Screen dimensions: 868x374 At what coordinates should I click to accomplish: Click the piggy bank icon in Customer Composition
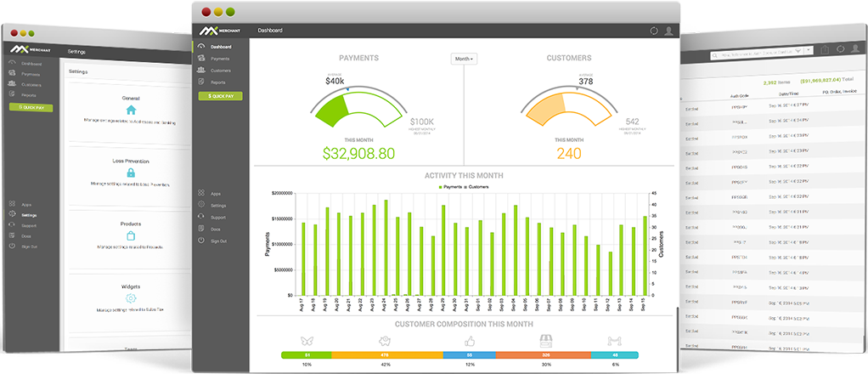[386, 340]
